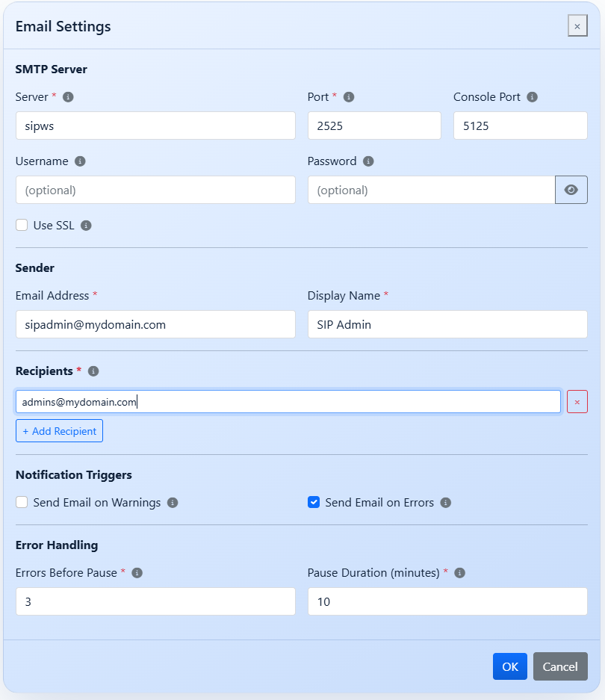Click the Username info icon
605x700 pixels.
[x=80, y=161]
